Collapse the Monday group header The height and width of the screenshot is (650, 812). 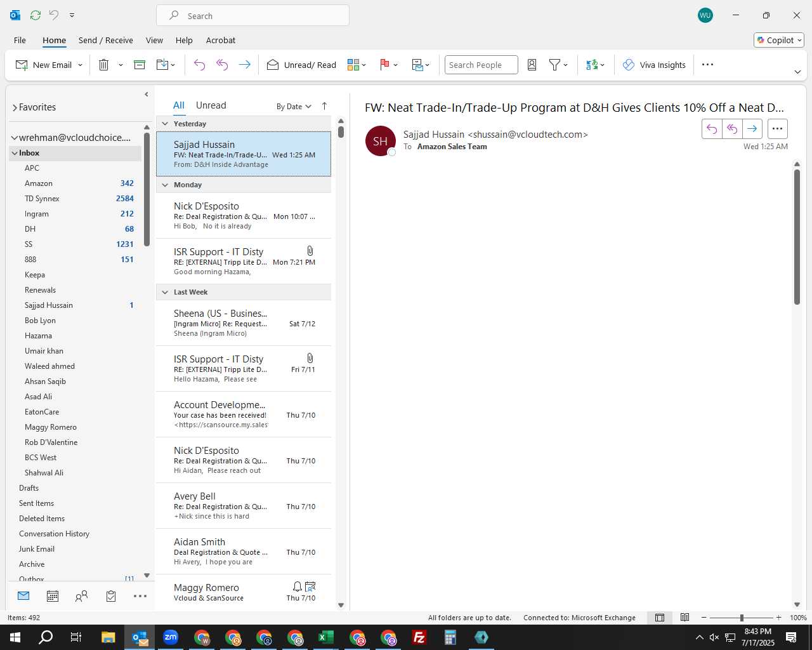(x=165, y=185)
